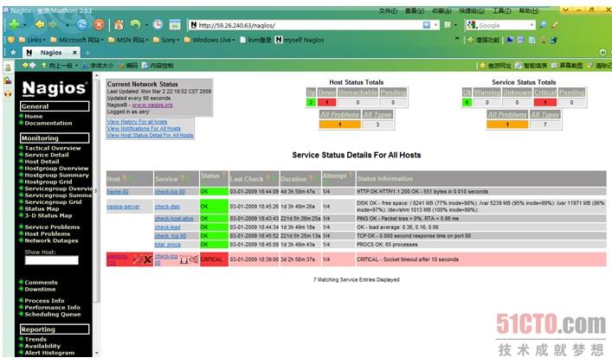The width and height of the screenshot is (612, 364).
Task: Click the flag icon in plugin toolbar
Action: tap(510, 40)
